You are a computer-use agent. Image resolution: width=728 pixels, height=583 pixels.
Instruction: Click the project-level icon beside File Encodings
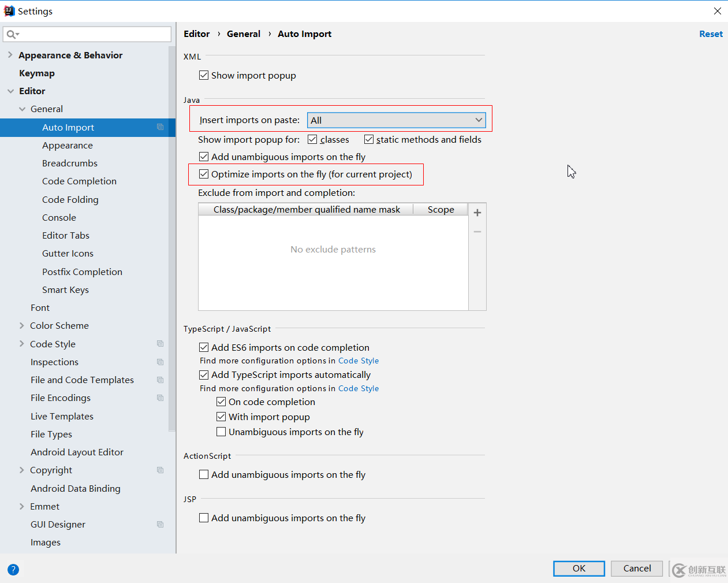click(x=160, y=398)
